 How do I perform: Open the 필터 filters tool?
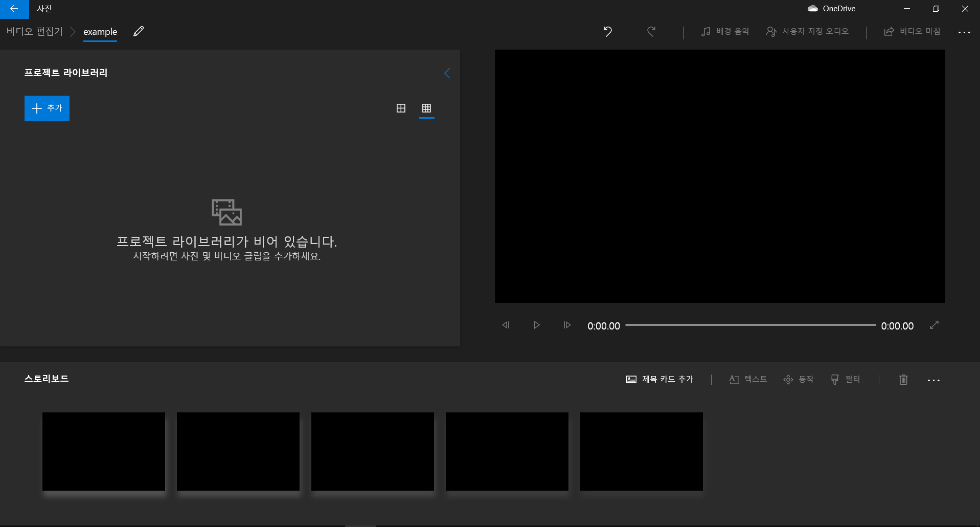[x=846, y=380]
